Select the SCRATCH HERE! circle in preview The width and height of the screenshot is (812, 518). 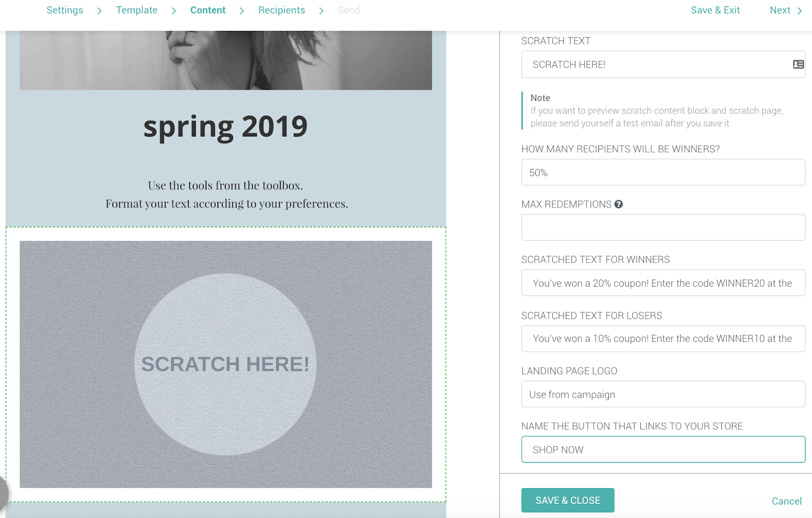tap(225, 364)
